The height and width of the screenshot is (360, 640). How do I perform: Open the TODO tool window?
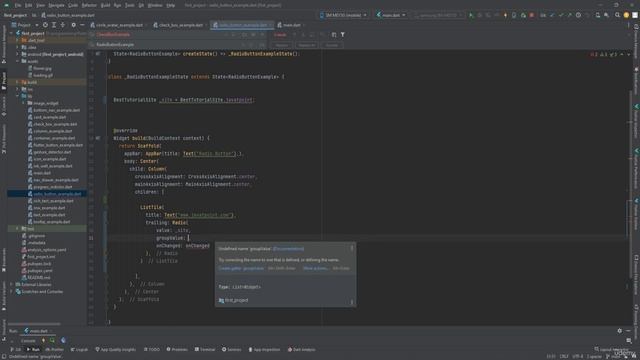tap(152, 349)
